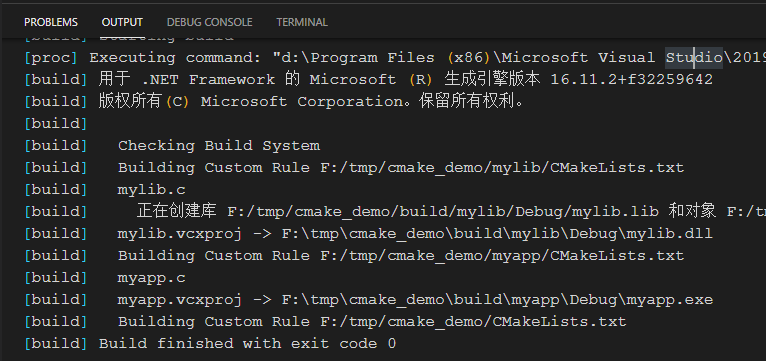The height and width of the screenshot is (361, 766).
Task: Click the word Studio in command path
Action: (694, 58)
